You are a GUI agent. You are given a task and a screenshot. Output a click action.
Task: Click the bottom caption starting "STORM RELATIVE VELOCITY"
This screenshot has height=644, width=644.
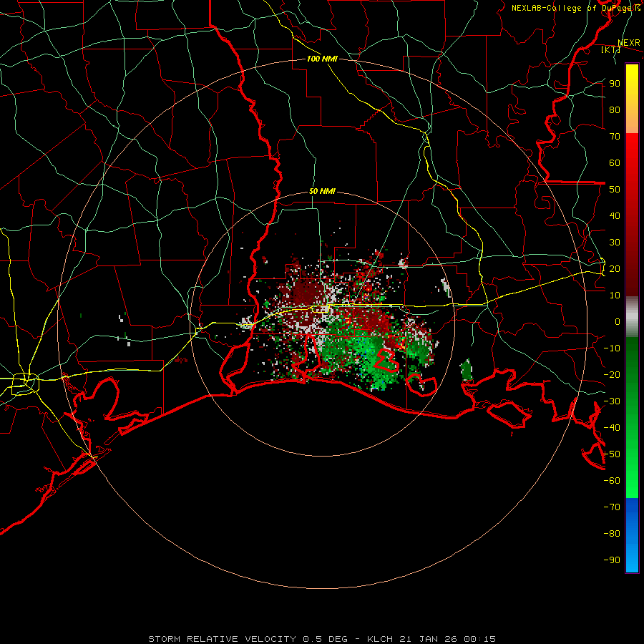322,639
